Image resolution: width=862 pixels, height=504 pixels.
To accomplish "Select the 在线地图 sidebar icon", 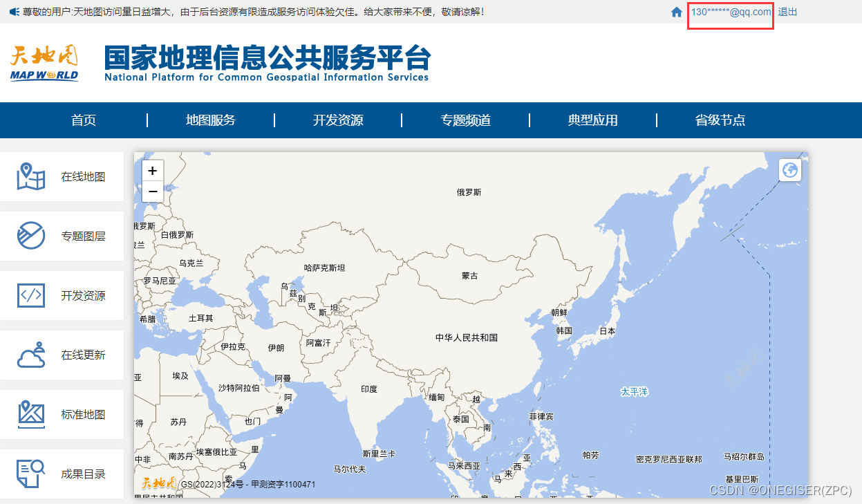I will coord(30,176).
